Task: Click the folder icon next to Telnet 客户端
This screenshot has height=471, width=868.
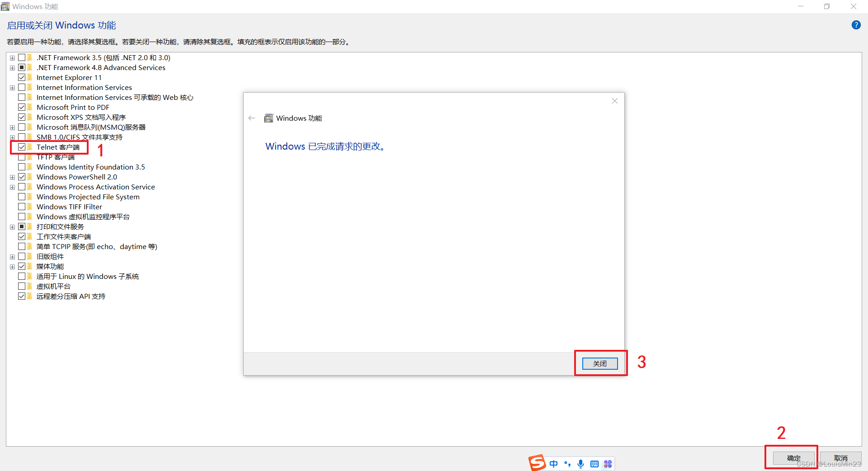Action: pos(30,147)
